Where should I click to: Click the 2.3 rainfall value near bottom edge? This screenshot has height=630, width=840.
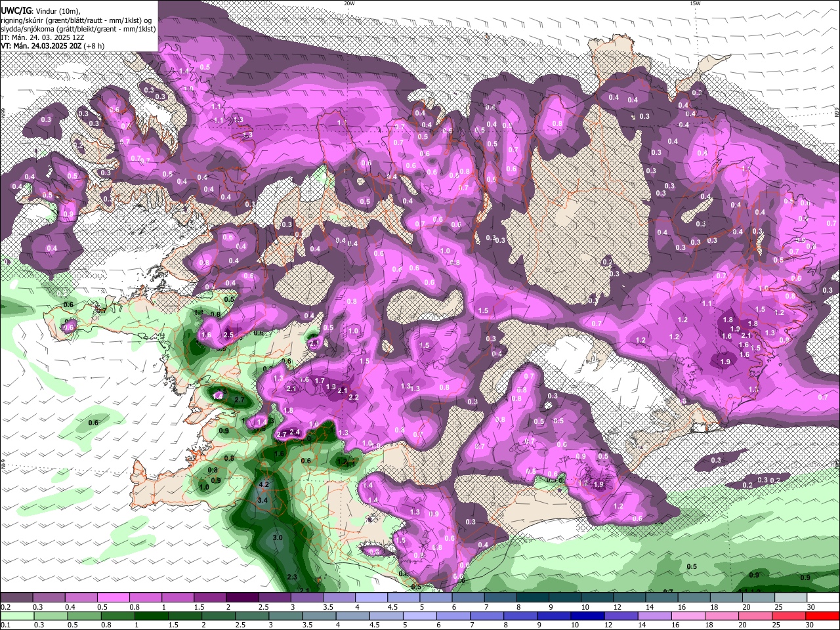[x=293, y=577]
